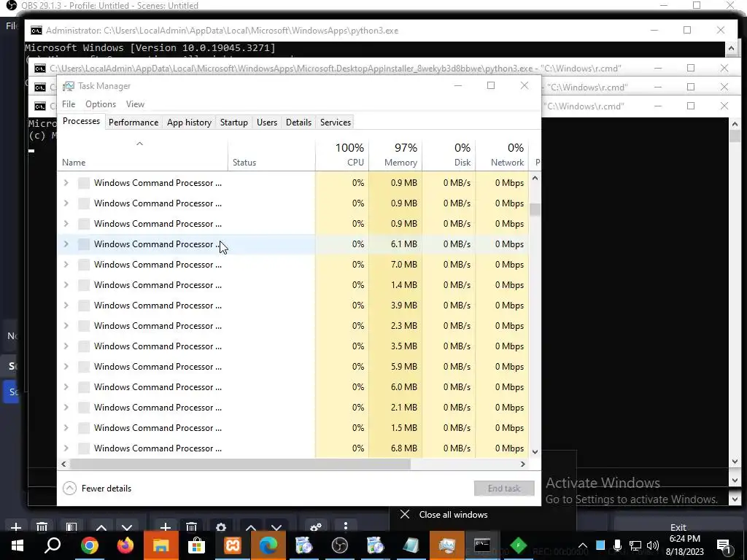Sort by the Disk column header

pos(449,155)
